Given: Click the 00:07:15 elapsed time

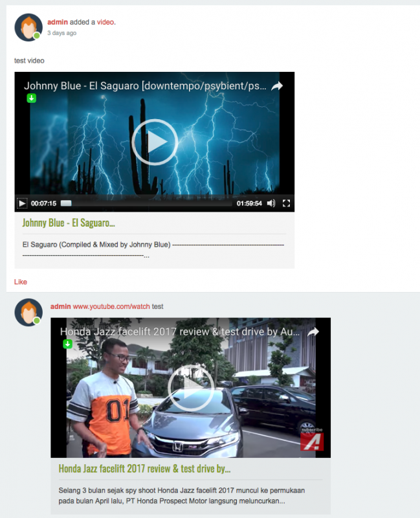Looking at the screenshot, I should [43, 203].
